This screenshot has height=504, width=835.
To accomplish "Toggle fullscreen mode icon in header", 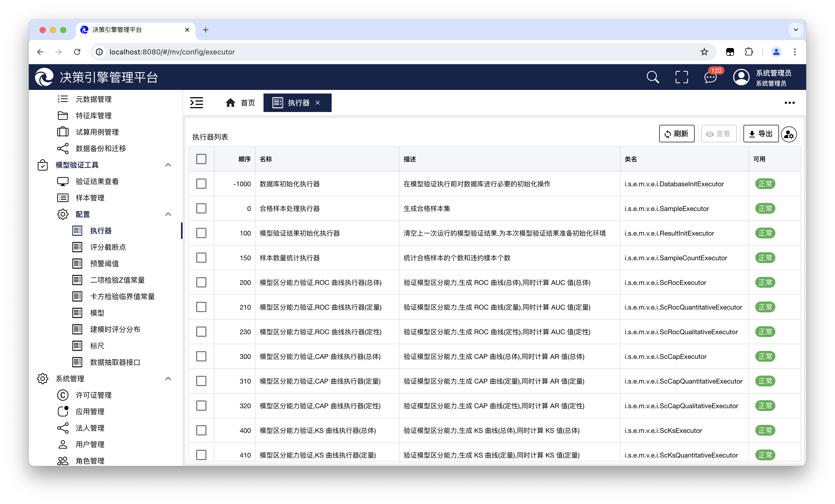I will (682, 77).
